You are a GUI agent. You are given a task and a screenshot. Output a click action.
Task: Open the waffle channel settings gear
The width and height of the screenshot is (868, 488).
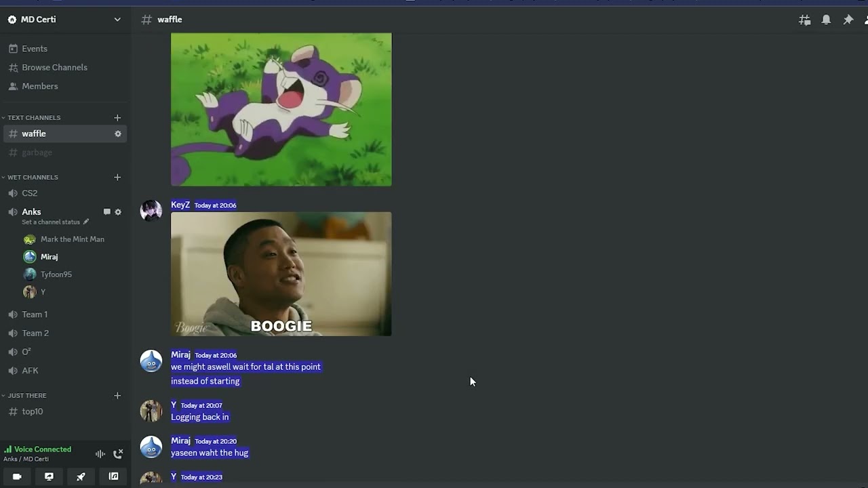coord(118,134)
